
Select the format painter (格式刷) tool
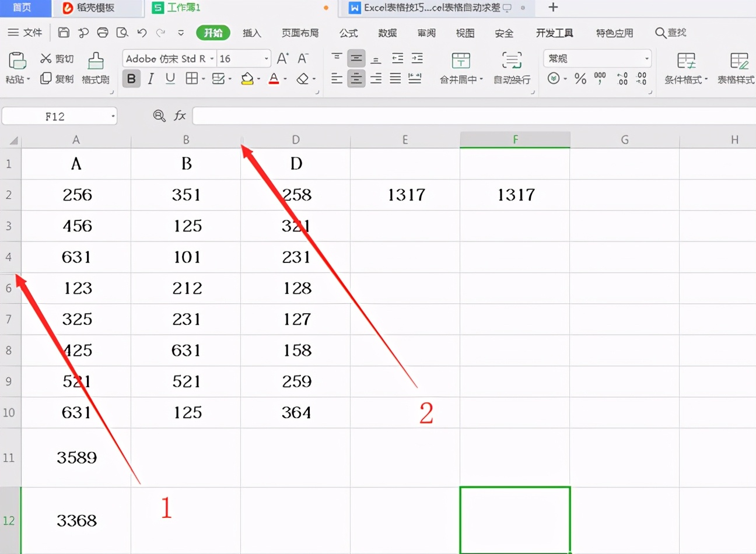point(95,68)
